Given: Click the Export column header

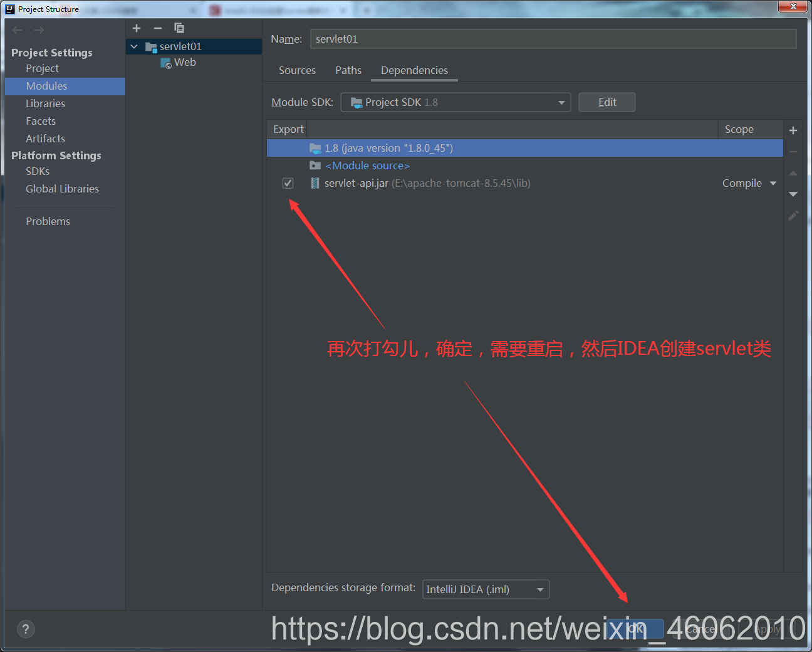Looking at the screenshot, I should click(288, 129).
